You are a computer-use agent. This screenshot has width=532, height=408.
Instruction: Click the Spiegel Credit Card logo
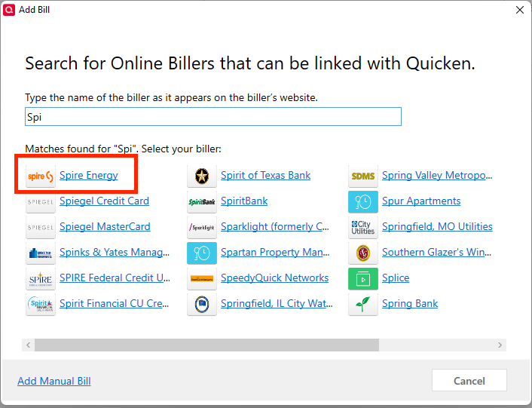(41, 201)
